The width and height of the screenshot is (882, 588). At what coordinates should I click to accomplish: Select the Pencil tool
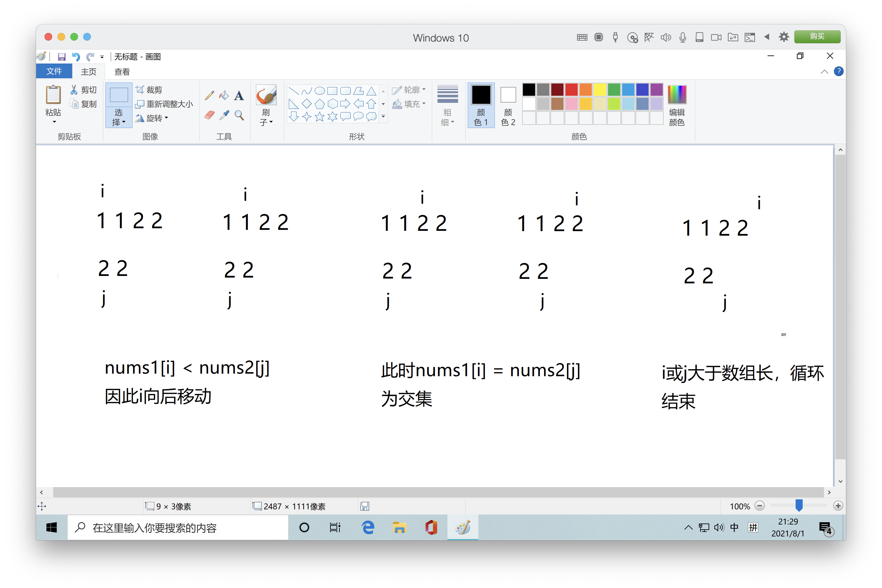click(209, 95)
